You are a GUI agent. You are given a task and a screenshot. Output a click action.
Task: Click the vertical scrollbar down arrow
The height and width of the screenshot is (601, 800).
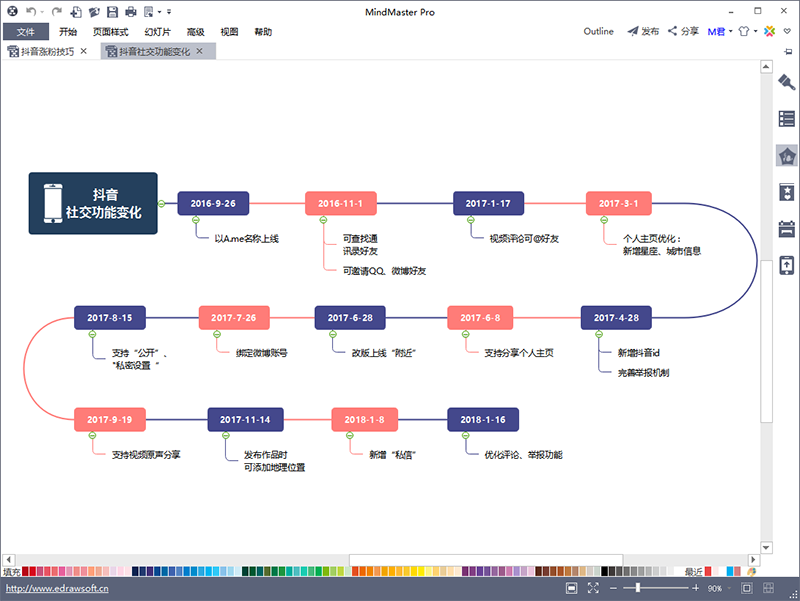(766, 547)
